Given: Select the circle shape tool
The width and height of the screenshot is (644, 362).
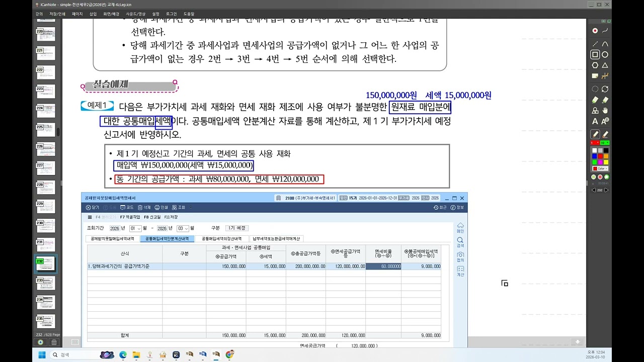Looking at the screenshot, I should 605,54.
